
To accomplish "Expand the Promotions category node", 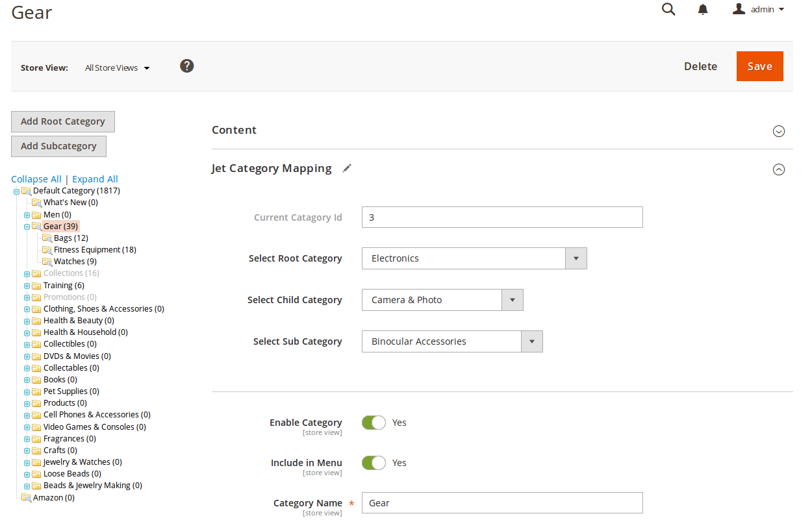I will [27, 297].
